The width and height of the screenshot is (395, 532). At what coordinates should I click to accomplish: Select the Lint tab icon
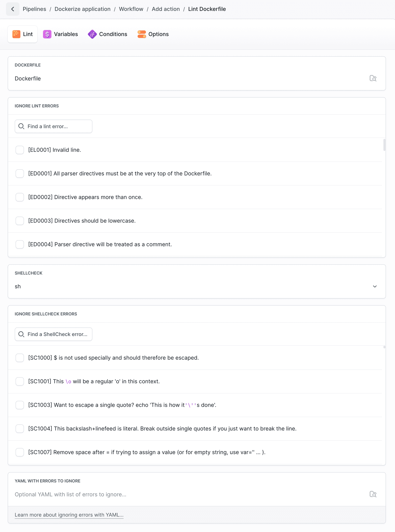16,34
